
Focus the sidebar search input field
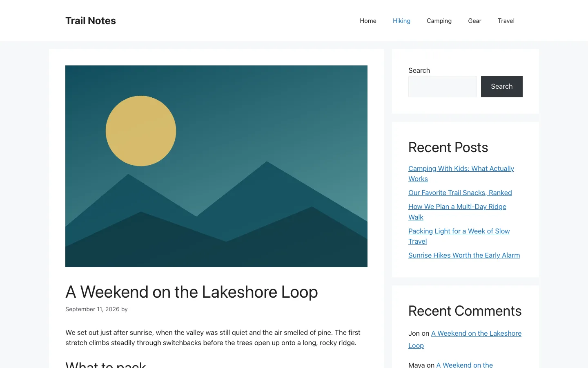click(443, 87)
